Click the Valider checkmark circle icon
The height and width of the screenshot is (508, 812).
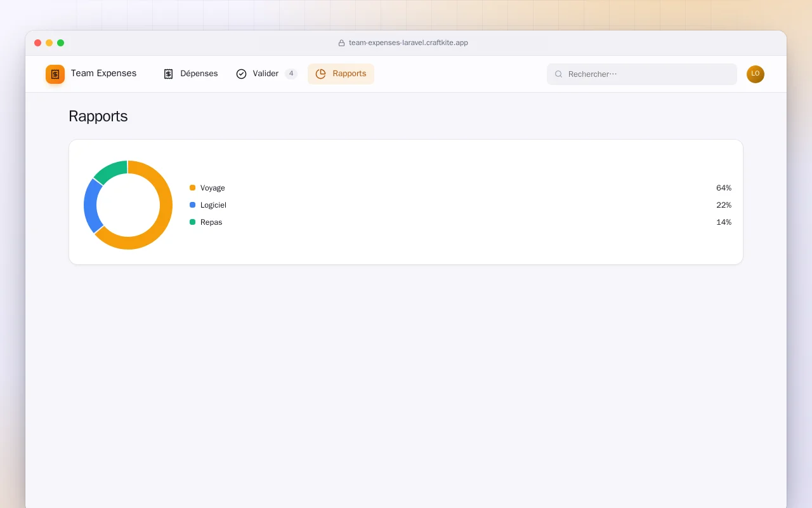(241, 74)
